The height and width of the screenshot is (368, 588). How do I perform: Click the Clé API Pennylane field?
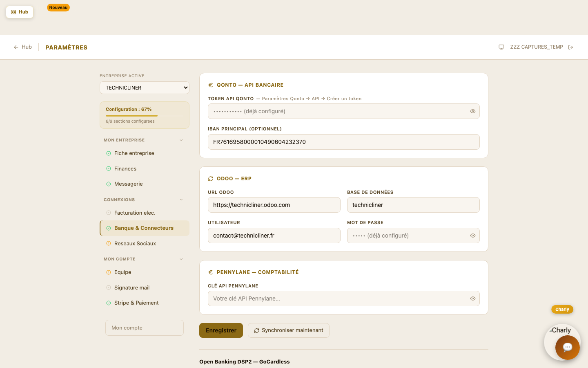[x=344, y=298]
